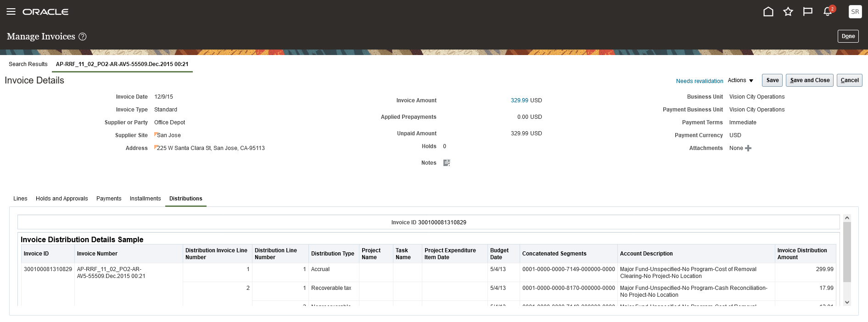This screenshot has height=322, width=868.
Task: Click the Office Depot supplier value
Action: (169, 122)
